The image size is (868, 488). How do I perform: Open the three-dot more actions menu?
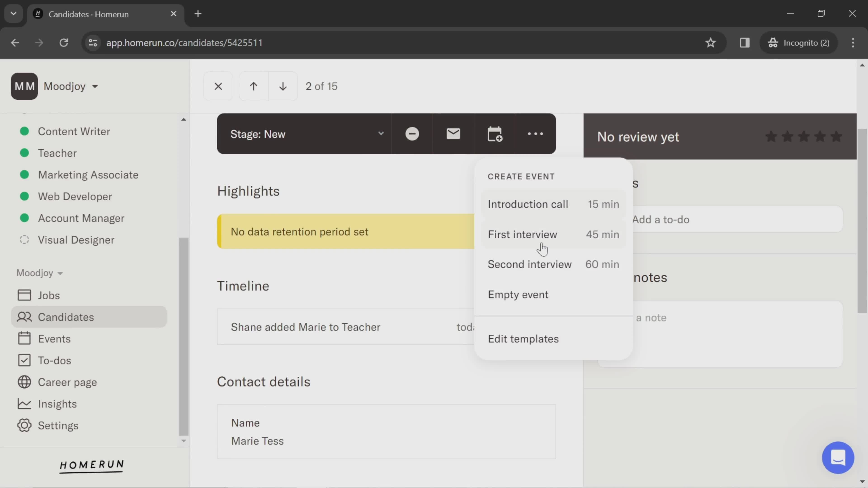click(535, 134)
